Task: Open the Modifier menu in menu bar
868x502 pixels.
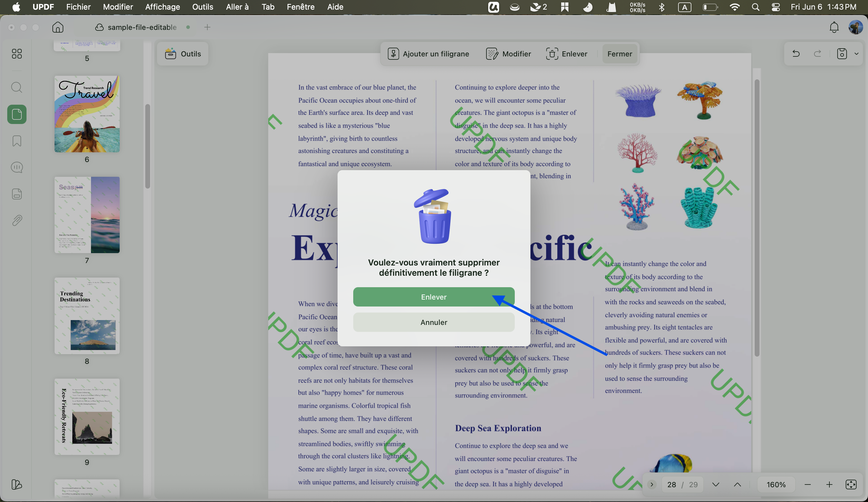Action: (118, 7)
